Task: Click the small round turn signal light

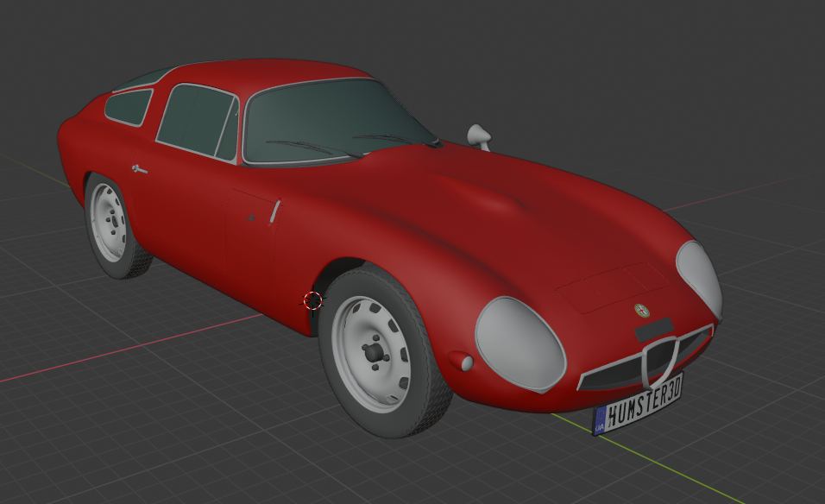Action: point(467,362)
